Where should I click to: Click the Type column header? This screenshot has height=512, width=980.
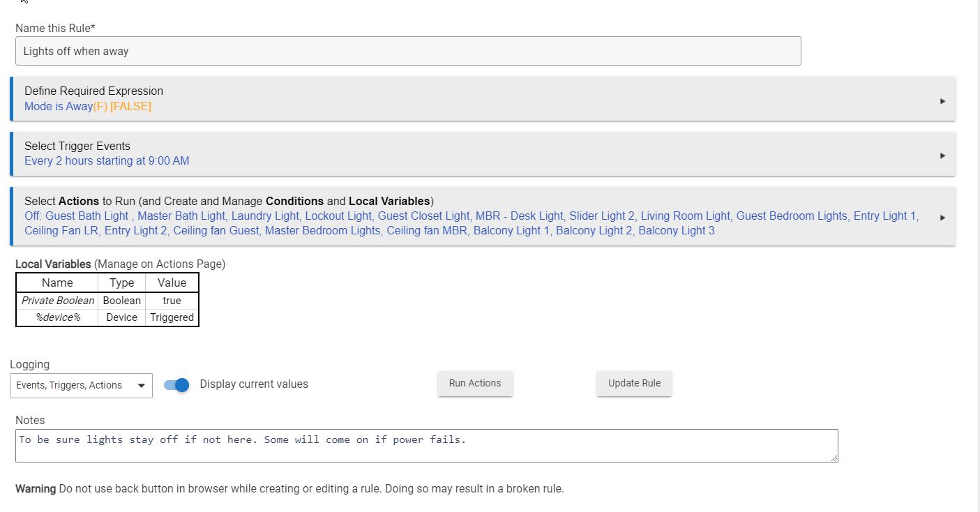121,283
